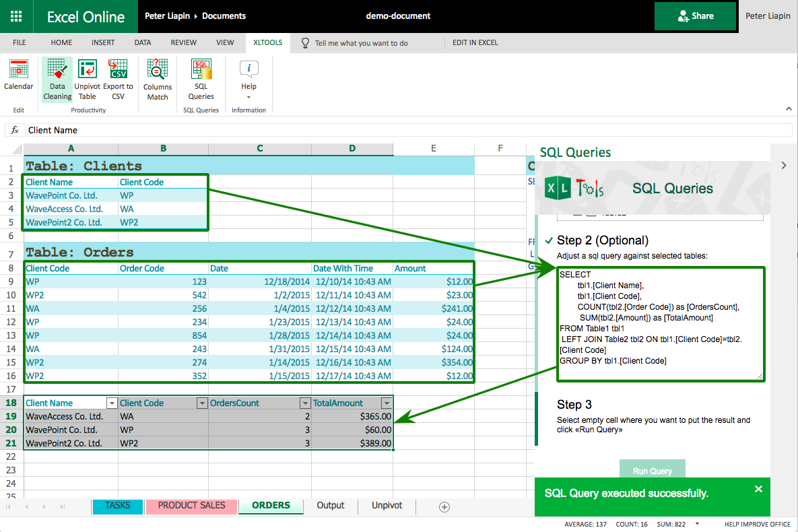Open OrdersCount column filter dropdown

tap(305, 403)
